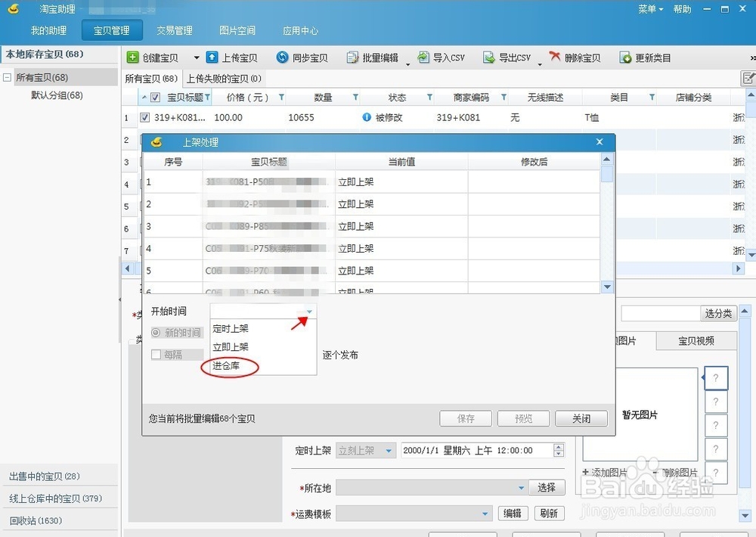This screenshot has height=537, width=756.
Task: Toggle the 每隔 interval checkbox
Action: (156, 354)
